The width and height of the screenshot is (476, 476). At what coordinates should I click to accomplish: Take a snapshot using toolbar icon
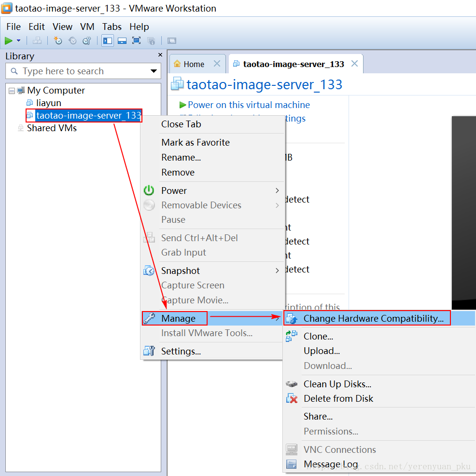58,41
